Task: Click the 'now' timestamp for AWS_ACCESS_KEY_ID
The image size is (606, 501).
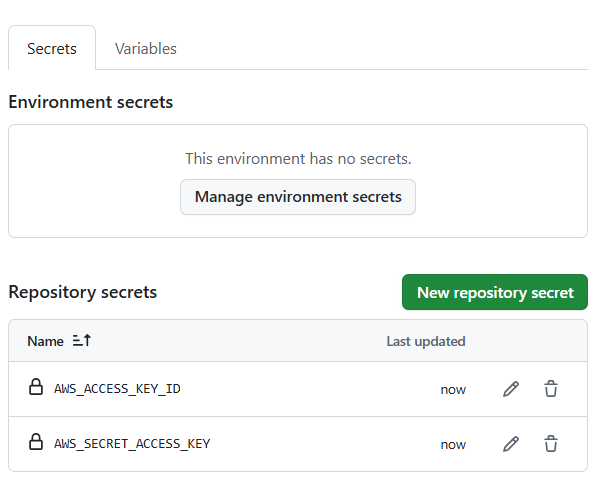Action: (453, 390)
